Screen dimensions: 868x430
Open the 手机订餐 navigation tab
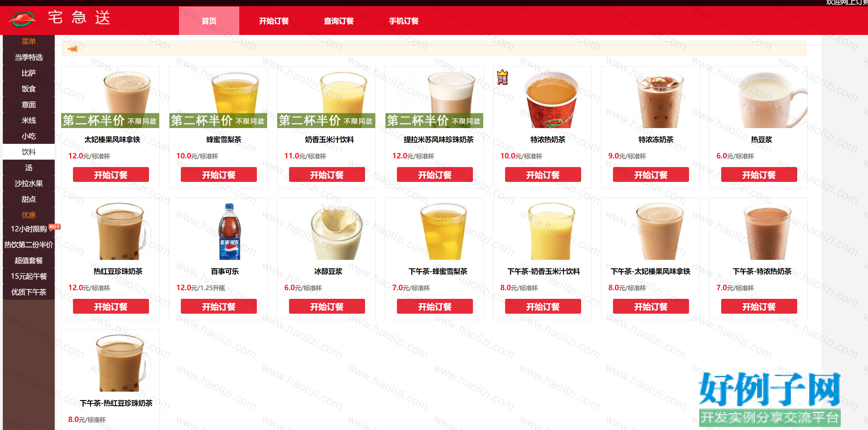pos(404,21)
